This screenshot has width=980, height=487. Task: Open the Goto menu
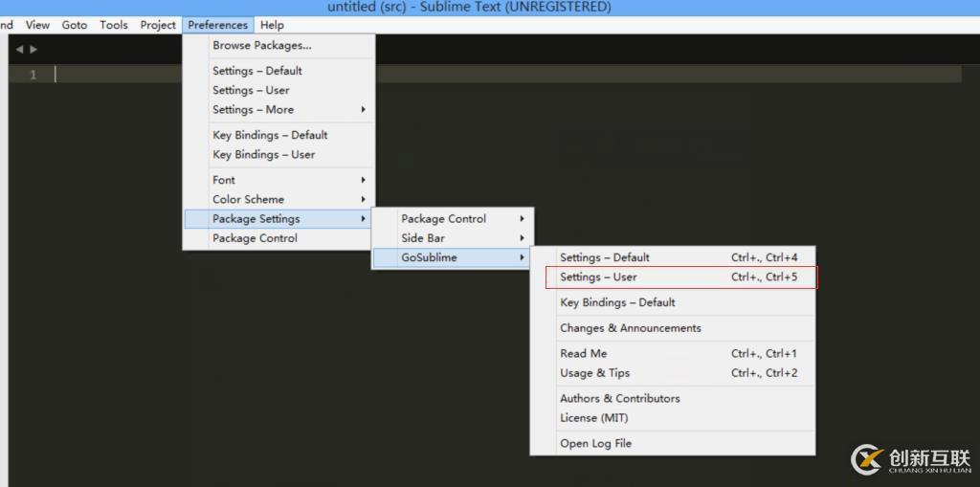75,25
